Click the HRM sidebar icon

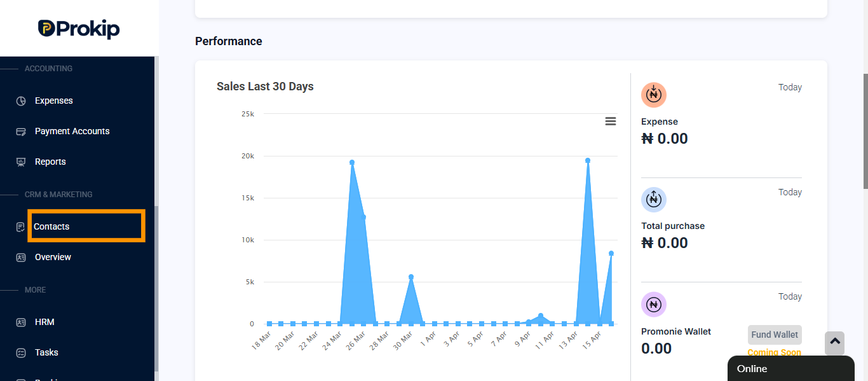[21, 322]
